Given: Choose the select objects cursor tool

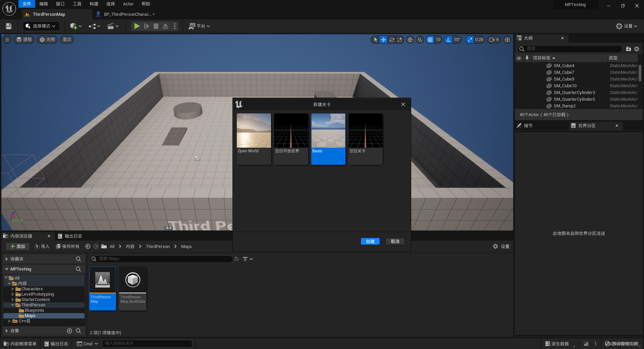Looking at the screenshot, I should 375,40.
